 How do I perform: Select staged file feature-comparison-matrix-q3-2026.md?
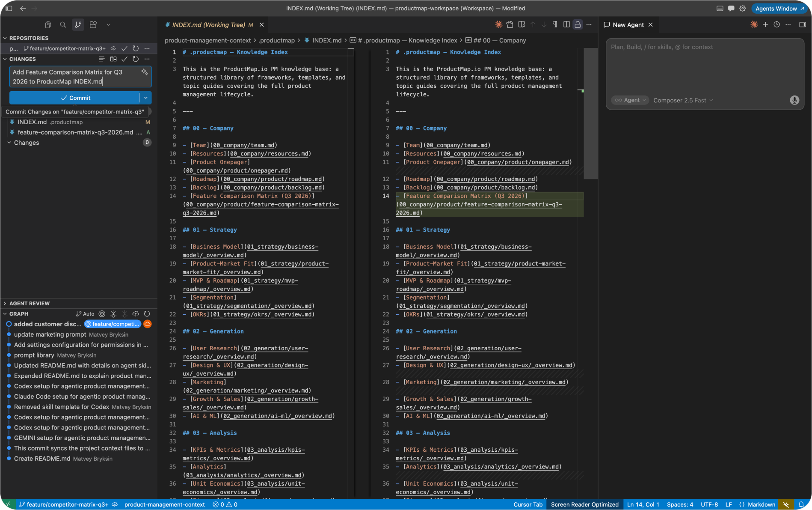pos(79,132)
